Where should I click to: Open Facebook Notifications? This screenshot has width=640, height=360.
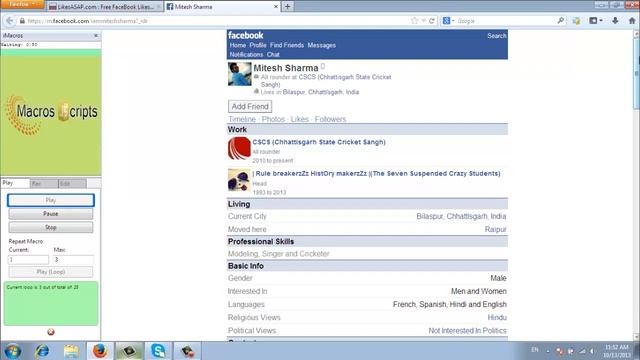246,54
